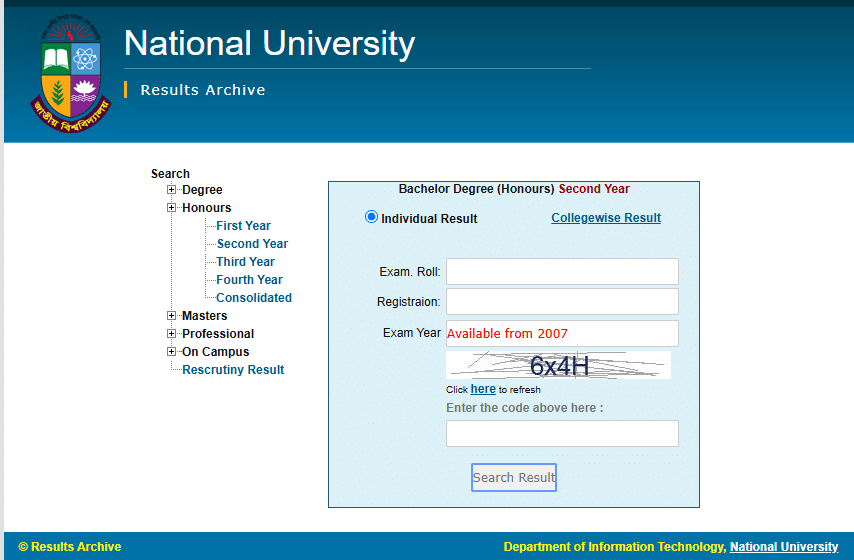This screenshot has height=560, width=854.
Task: Toggle the Honours tree node expander
Action: tap(172, 208)
